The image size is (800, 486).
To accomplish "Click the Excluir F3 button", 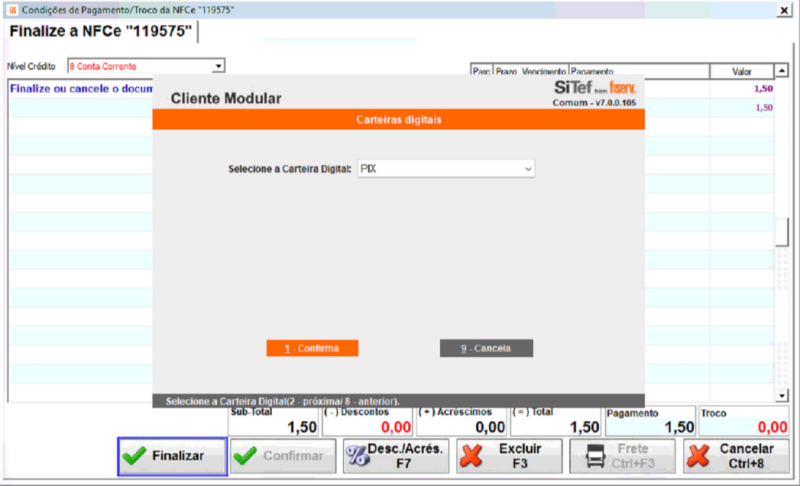I will coord(509,456).
